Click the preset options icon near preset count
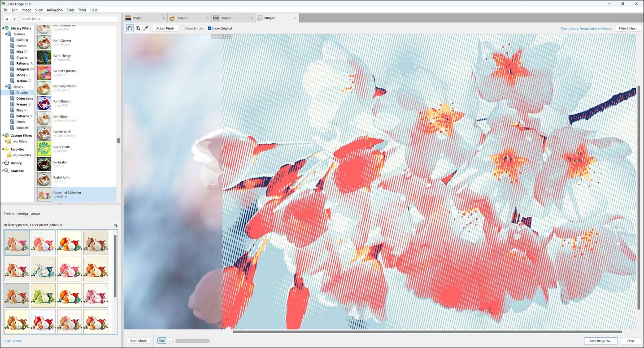Image resolution: width=644 pixels, height=348 pixels. [115, 225]
